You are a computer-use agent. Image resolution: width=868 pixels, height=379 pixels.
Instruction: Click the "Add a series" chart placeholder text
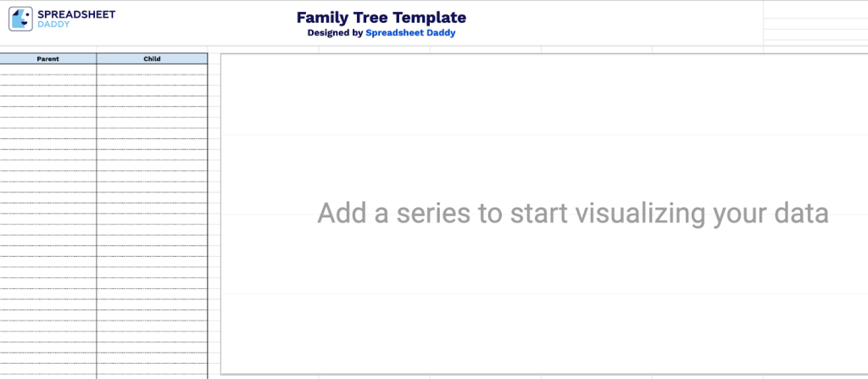tap(572, 214)
